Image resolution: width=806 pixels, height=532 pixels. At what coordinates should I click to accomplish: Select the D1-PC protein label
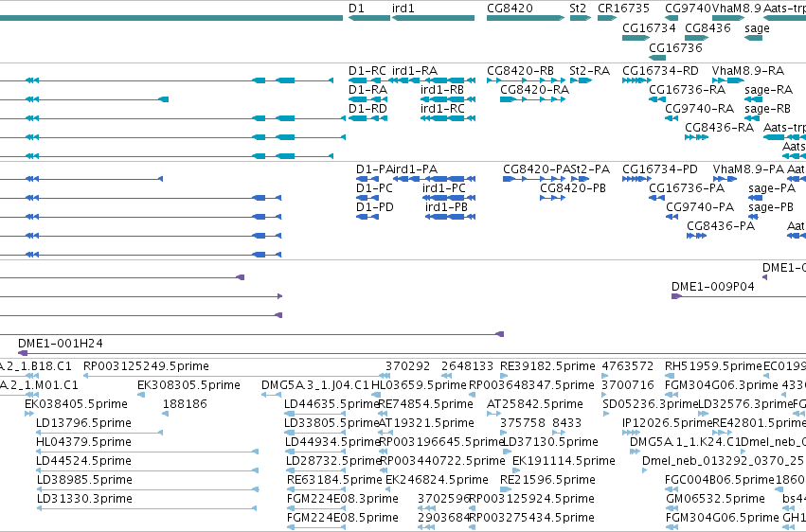pyautogui.click(x=374, y=188)
